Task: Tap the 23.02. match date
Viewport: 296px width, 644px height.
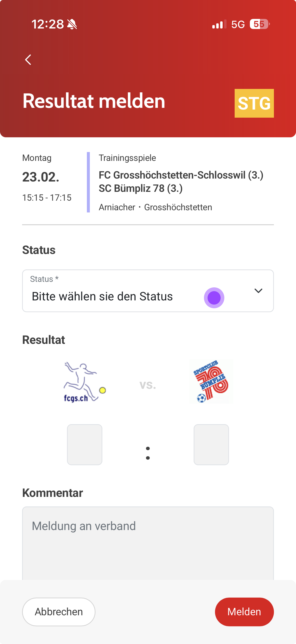Action: click(x=41, y=177)
